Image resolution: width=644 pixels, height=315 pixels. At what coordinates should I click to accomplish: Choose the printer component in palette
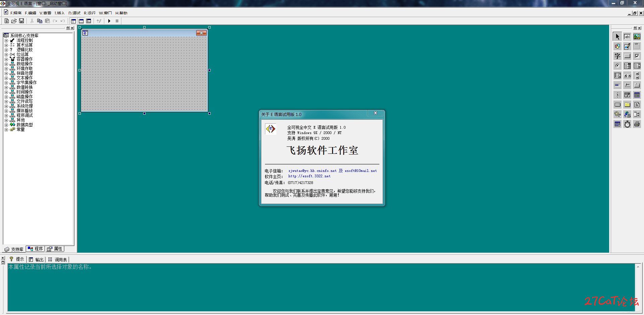[637, 124]
